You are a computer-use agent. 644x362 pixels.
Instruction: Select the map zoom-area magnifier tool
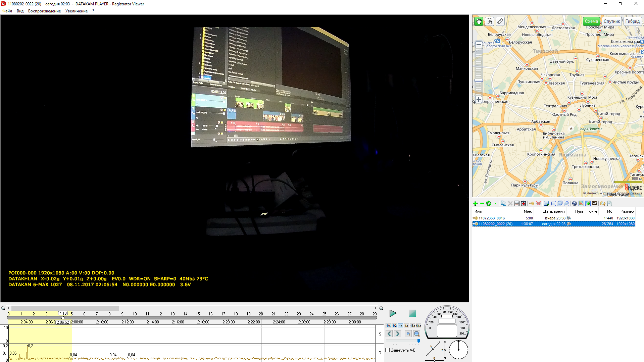point(490,21)
